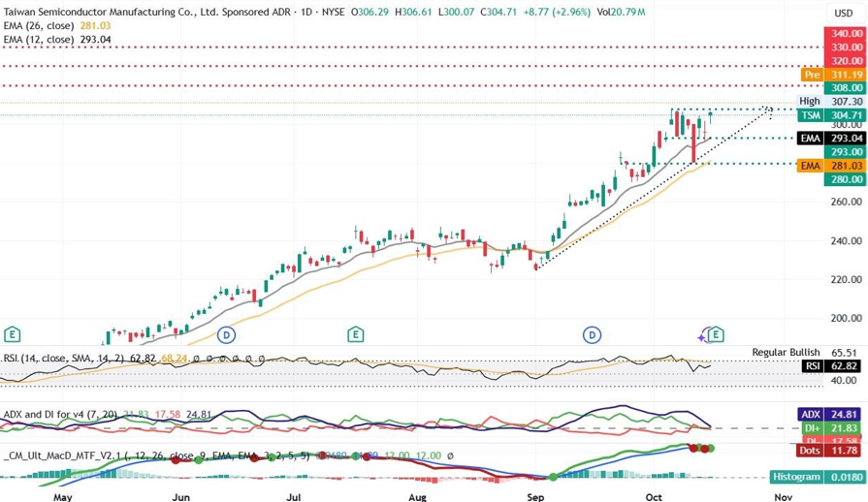Viewport: 868px width, 502px height.
Task: Click the purple lightning event icon
Action: pos(703,335)
